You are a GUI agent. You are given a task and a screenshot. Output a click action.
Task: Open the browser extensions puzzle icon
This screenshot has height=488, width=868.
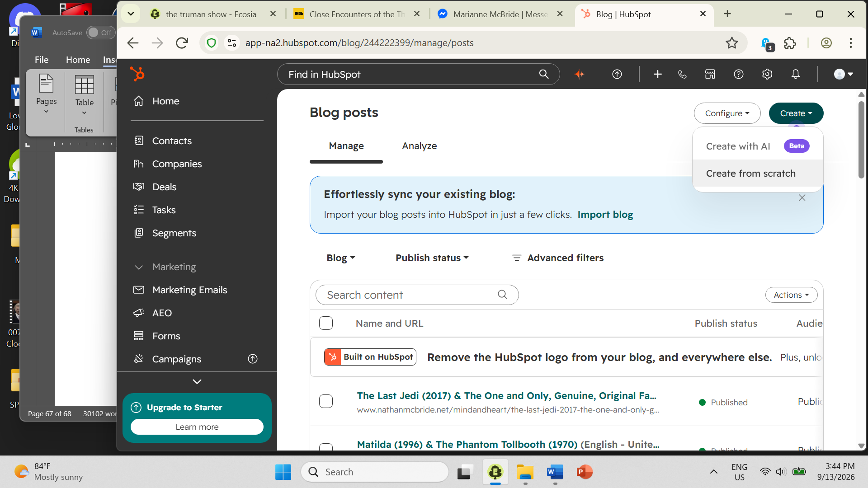point(790,43)
